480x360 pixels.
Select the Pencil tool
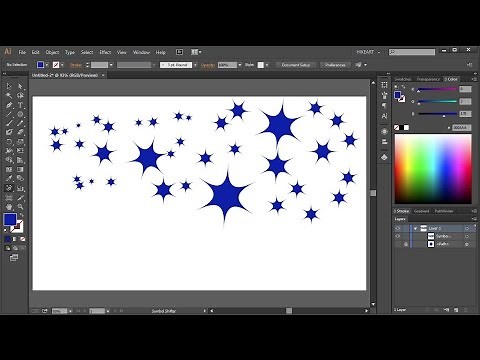(x=20, y=124)
